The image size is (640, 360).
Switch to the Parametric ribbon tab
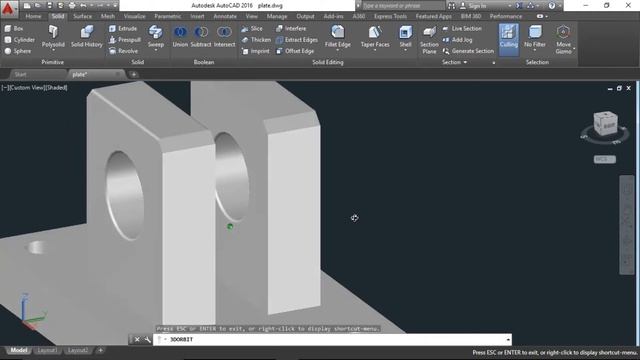(x=167, y=16)
